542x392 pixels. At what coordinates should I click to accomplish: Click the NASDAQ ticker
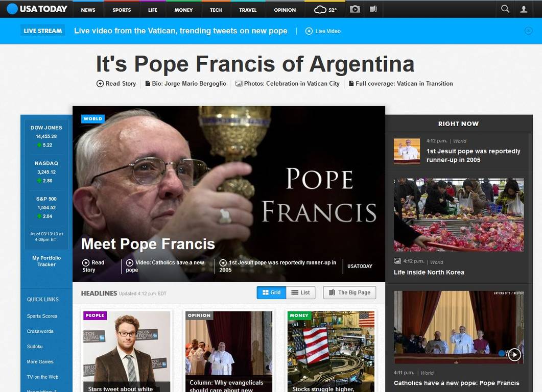click(x=46, y=172)
